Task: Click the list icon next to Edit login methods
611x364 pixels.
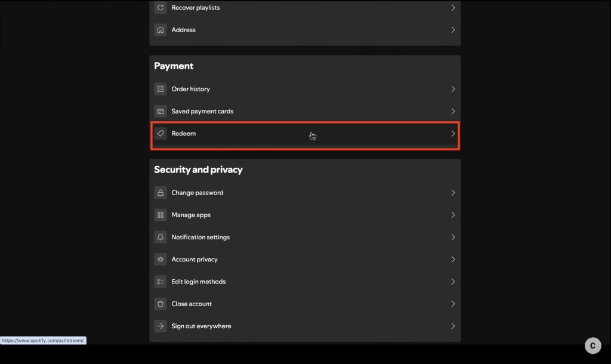Action: [160, 281]
